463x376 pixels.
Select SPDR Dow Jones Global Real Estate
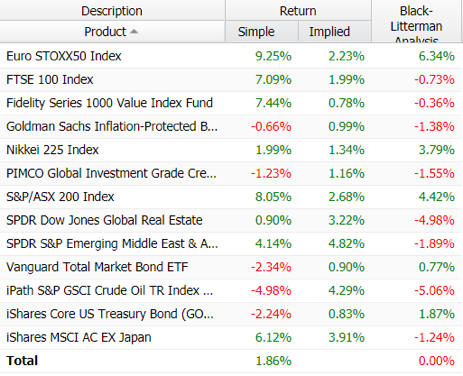(231, 220)
